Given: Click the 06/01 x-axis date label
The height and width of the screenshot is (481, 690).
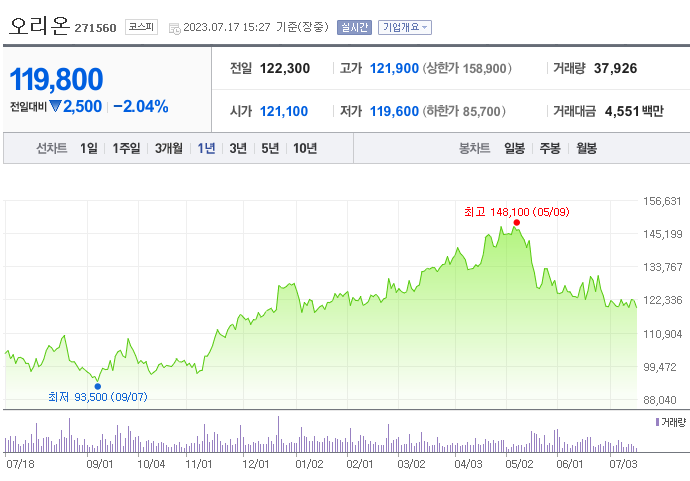Looking at the screenshot, I should click(570, 464).
